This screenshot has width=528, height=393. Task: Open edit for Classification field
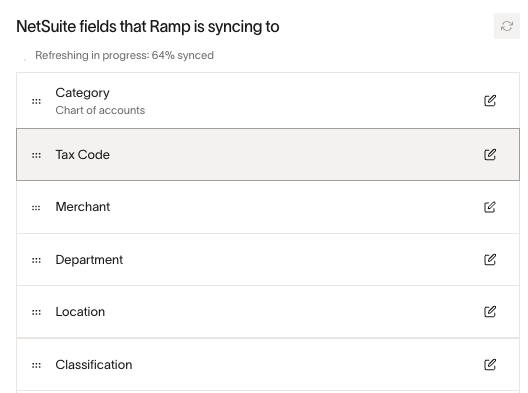pos(490,364)
